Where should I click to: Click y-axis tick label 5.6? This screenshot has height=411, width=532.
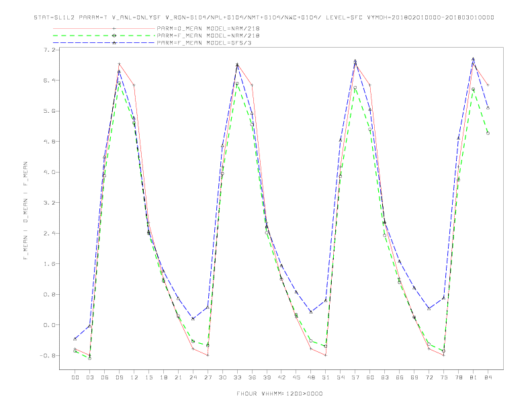tap(49, 111)
